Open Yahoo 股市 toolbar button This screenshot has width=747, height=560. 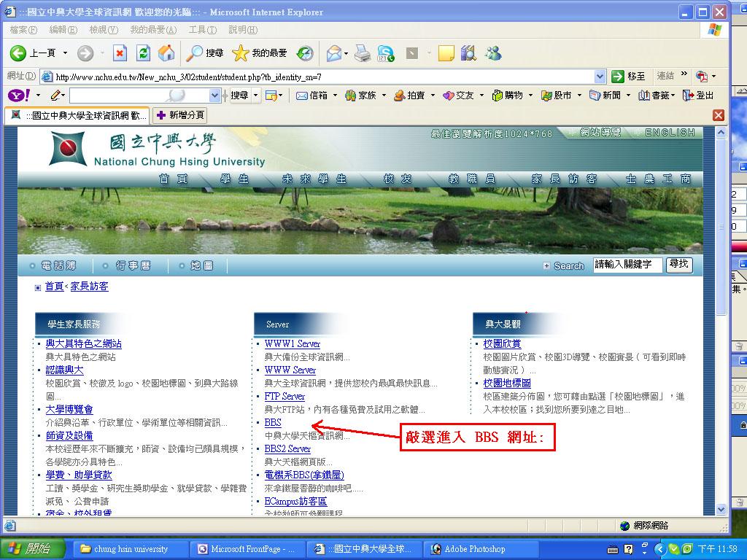(557, 96)
